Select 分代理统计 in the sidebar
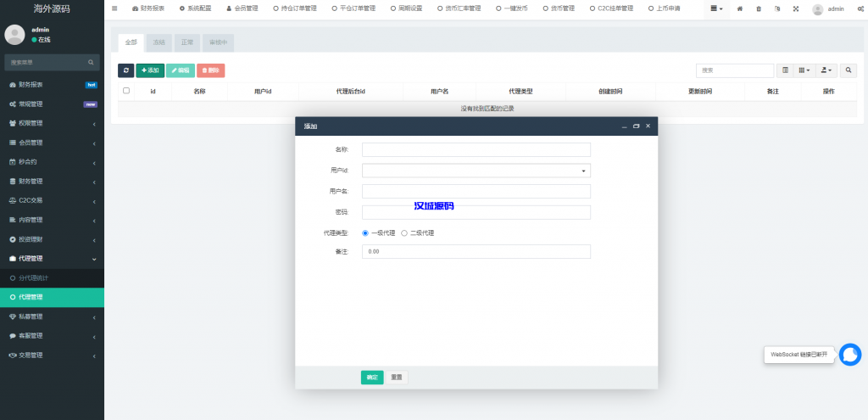This screenshot has height=420, width=868. click(x=52, y=277)
